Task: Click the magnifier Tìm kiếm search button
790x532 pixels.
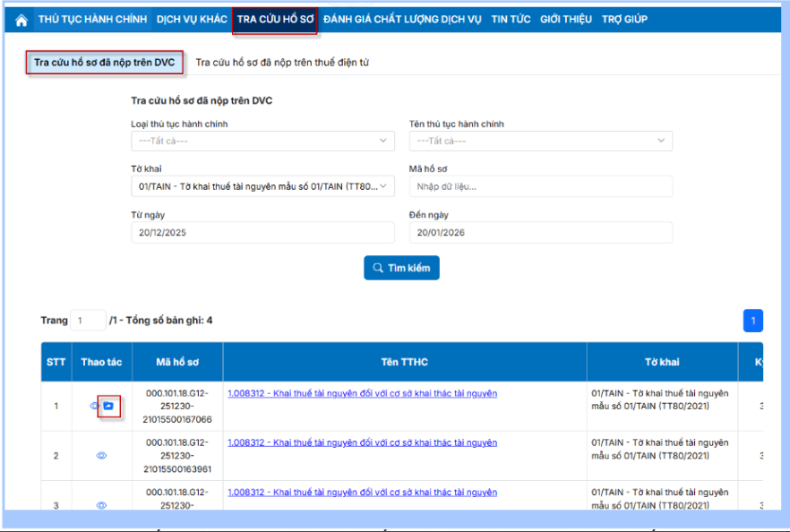Action: coord(401,268)
